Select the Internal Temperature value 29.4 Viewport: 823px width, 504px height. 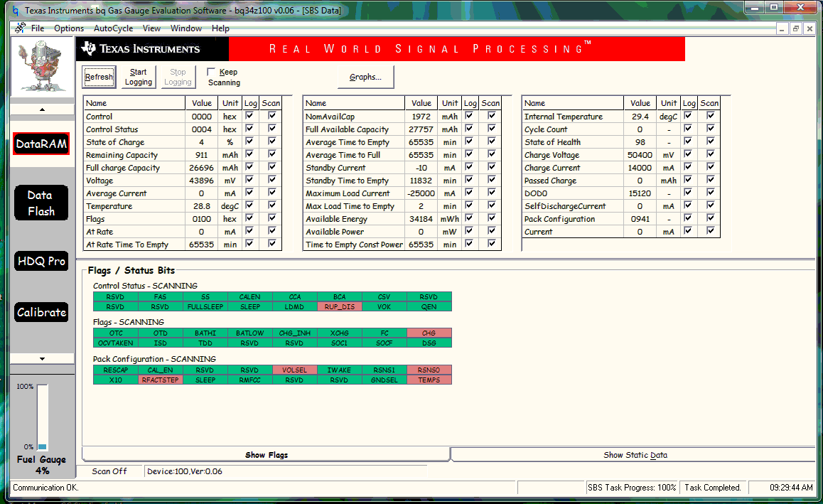coord(640,117)
